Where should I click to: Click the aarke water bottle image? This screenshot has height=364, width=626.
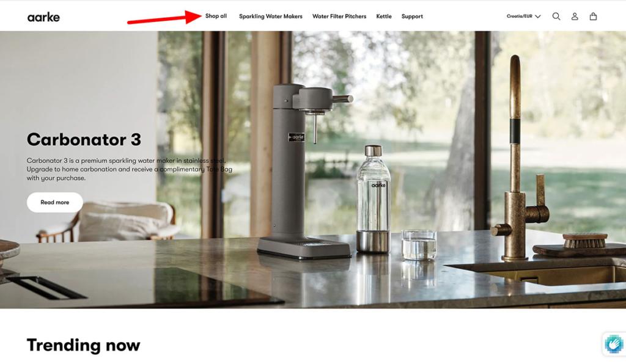click(x=374, y=199)
